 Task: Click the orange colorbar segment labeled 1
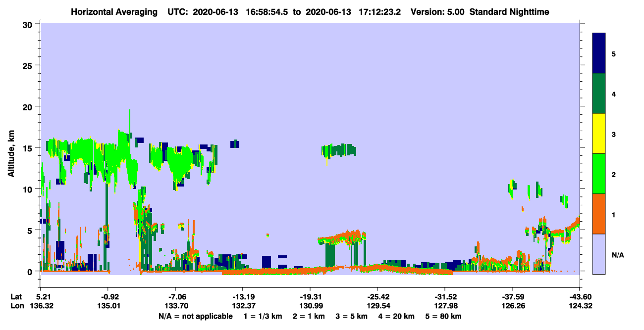599,214
